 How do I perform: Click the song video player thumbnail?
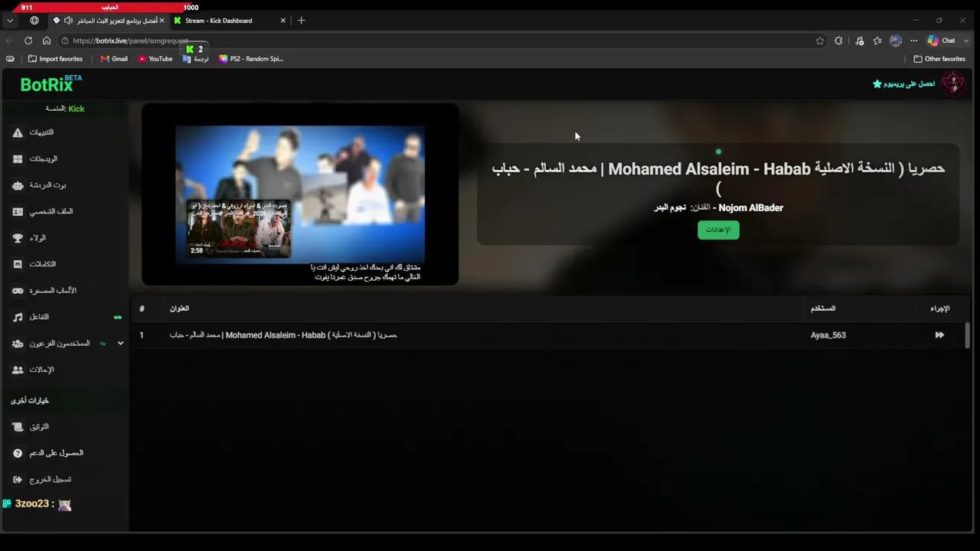(x=300, y=194)
